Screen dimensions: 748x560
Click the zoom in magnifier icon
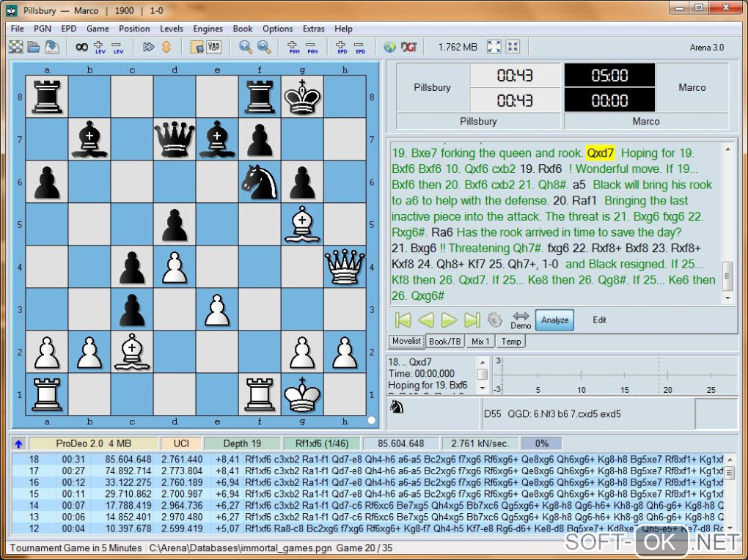coord(245,47)
